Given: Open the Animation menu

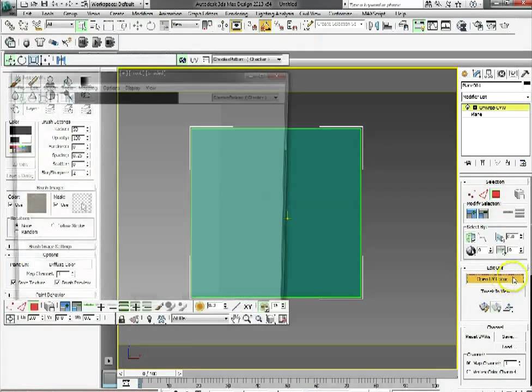Looking at the screenshot, I should click(170, 14).
